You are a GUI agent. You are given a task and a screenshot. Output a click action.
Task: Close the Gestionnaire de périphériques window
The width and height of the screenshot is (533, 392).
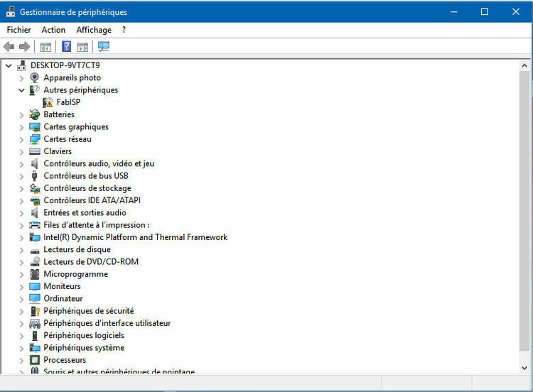tap(516, 12)
